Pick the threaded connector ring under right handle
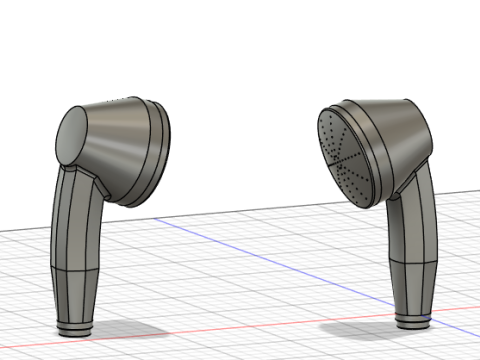The width and height of the screenshot is (480, 360). 413,321
